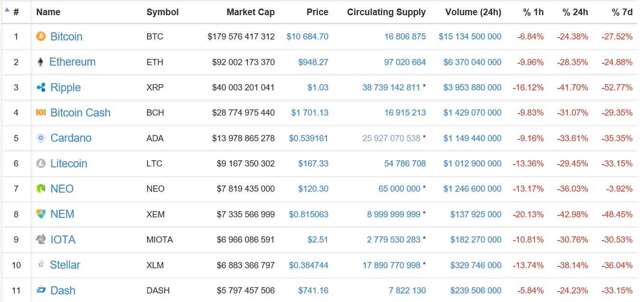Sort by % 1h column header
Screen dimensions: 644x302
(533, 12)
